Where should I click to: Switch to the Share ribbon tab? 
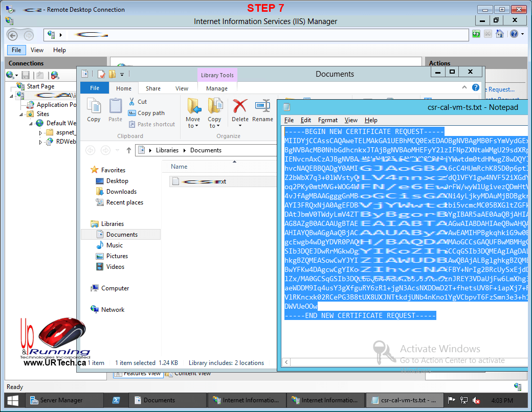click(153, 88)
